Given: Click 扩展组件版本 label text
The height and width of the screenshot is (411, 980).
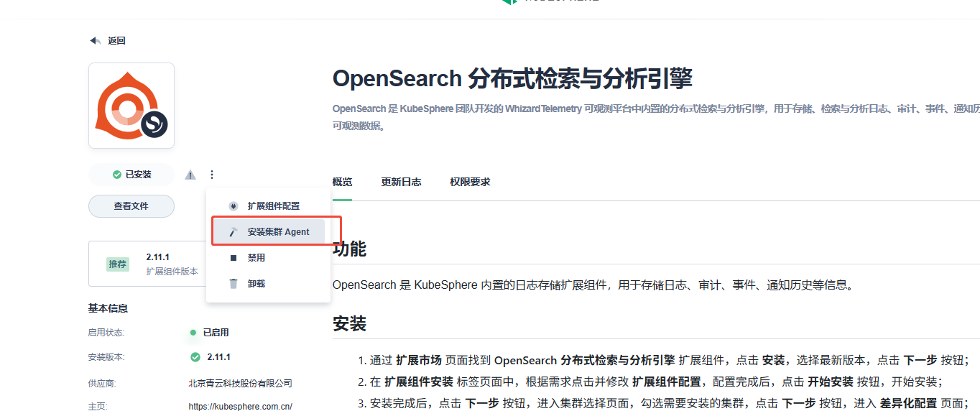Looking at the screenshot, I should [172, 272].
